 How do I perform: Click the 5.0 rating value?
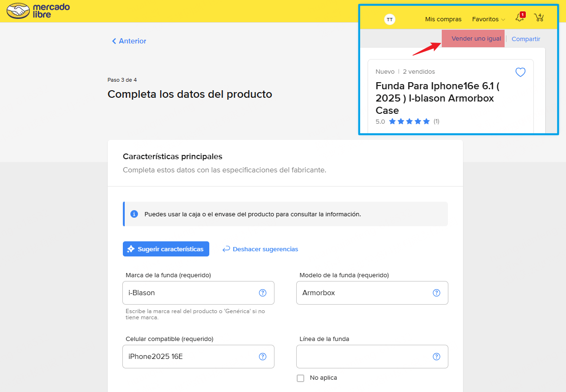click(x=380, y=122)
